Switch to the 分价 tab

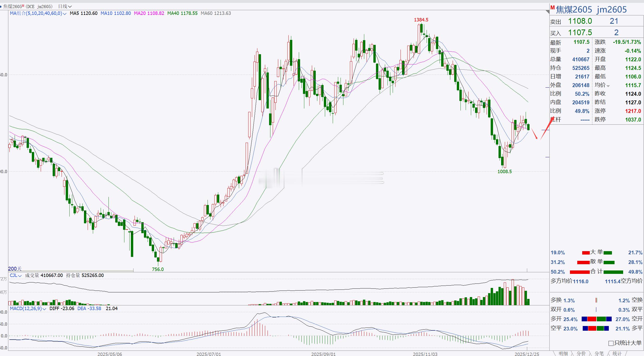[581, 353]
